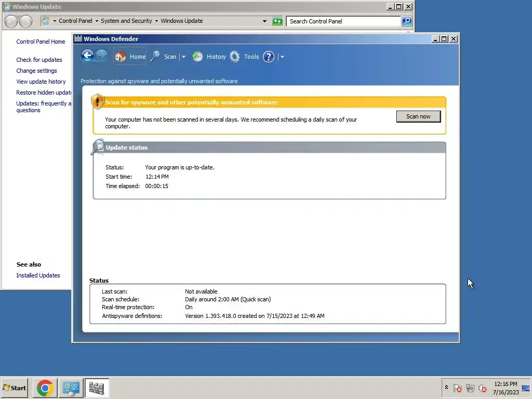Click the Scan now button

(x=418, y=116)
